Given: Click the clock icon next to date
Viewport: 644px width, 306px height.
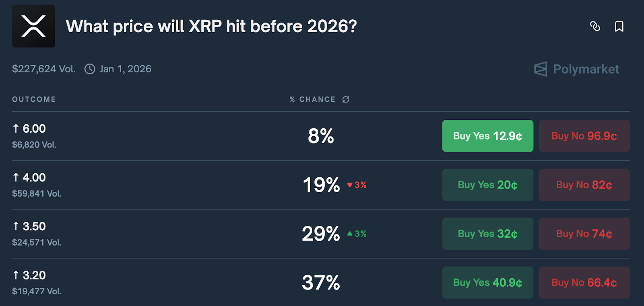Looking at the screenshot, I should point(89,69).
